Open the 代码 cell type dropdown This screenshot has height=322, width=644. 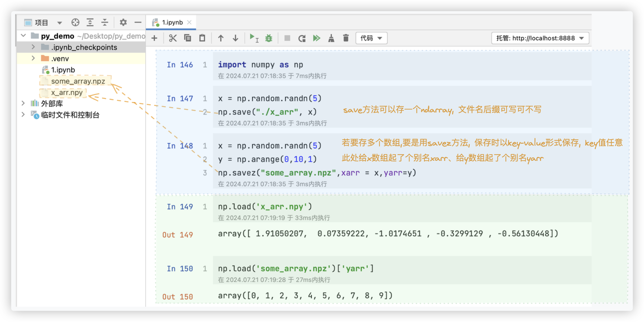point(371,38)
